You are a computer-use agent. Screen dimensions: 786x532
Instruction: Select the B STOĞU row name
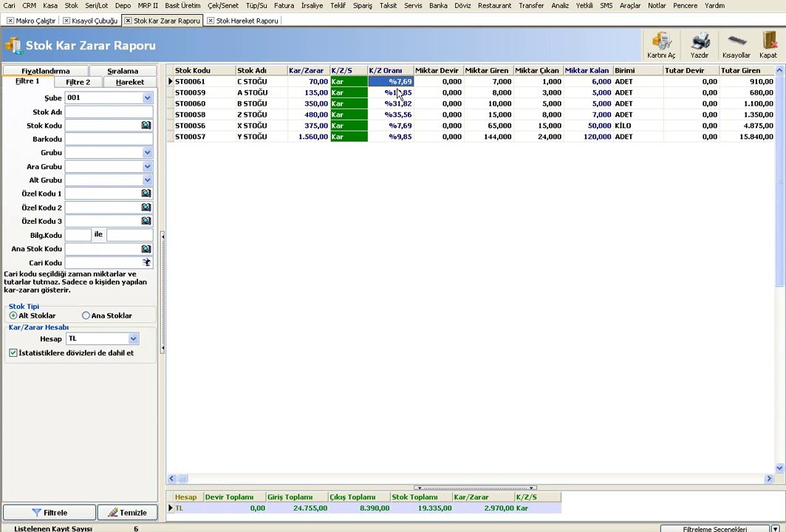252,103
